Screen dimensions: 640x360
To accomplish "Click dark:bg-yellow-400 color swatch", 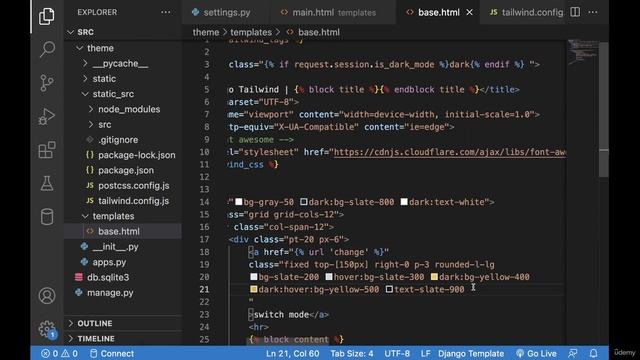I will [x=434, y=277].
